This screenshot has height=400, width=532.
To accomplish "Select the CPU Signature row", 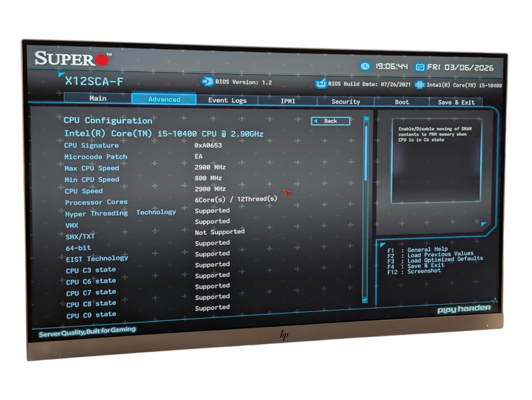I will tap(143, 145).
